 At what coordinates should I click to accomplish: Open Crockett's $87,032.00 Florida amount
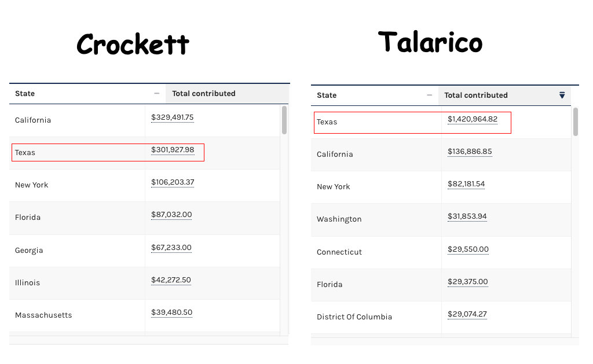pyautogui.click(x=171, y=215)
